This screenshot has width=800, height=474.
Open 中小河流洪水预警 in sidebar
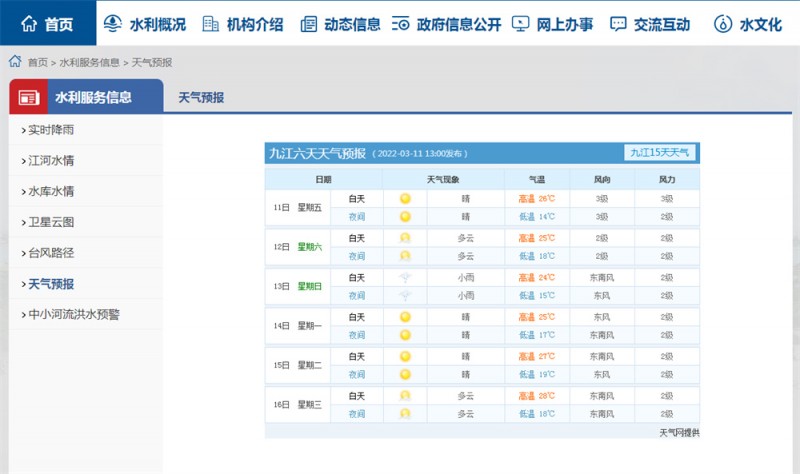pyautogui.click(x=74, y=314)
